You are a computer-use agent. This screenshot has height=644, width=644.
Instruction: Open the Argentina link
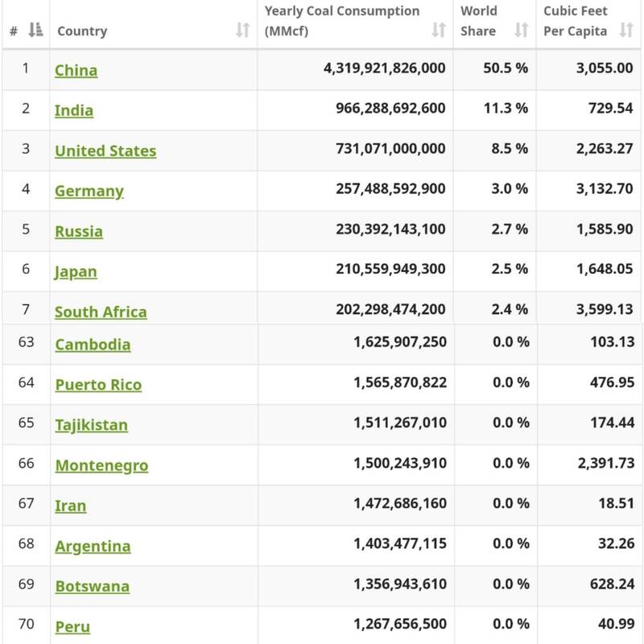pyautogui.click(x=93, y=547)
